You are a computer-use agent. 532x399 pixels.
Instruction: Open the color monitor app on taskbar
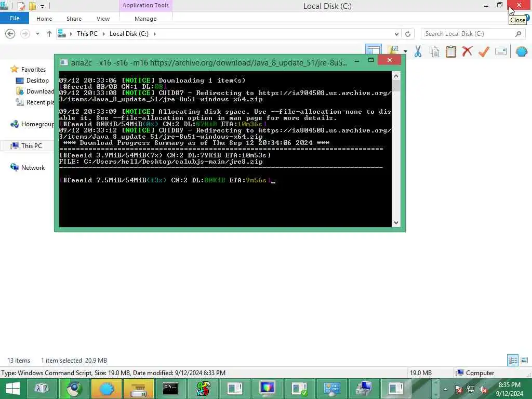coord(267,389)
